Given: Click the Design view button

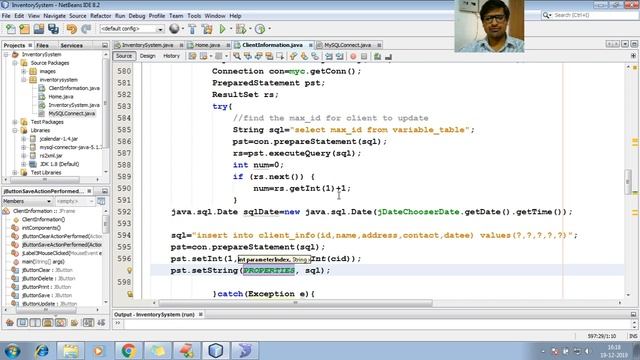Looking at the screenshot, I should tap(147, 56).
